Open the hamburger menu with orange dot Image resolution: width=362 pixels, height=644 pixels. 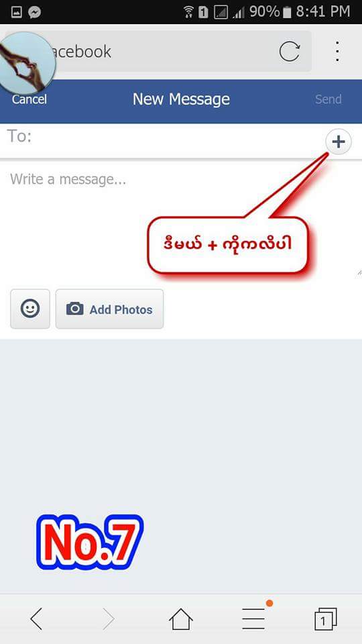(x=253, y=619)
